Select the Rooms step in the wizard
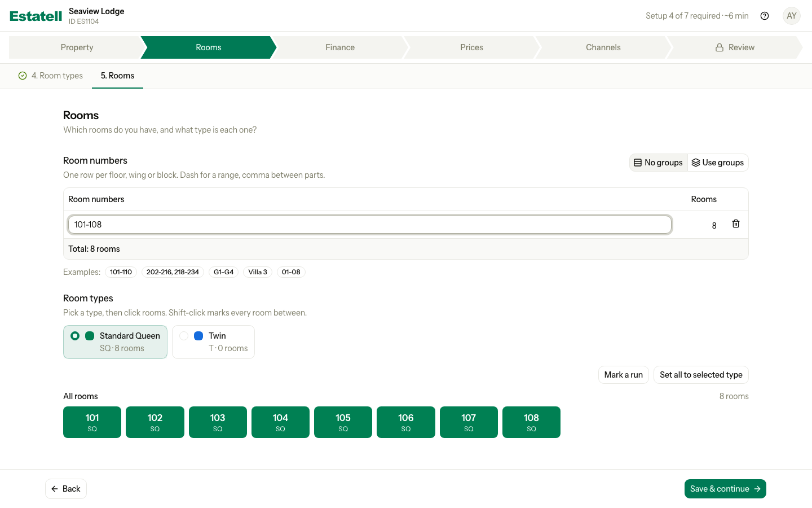This screenshot has width=812, height=508. point(209,47)
